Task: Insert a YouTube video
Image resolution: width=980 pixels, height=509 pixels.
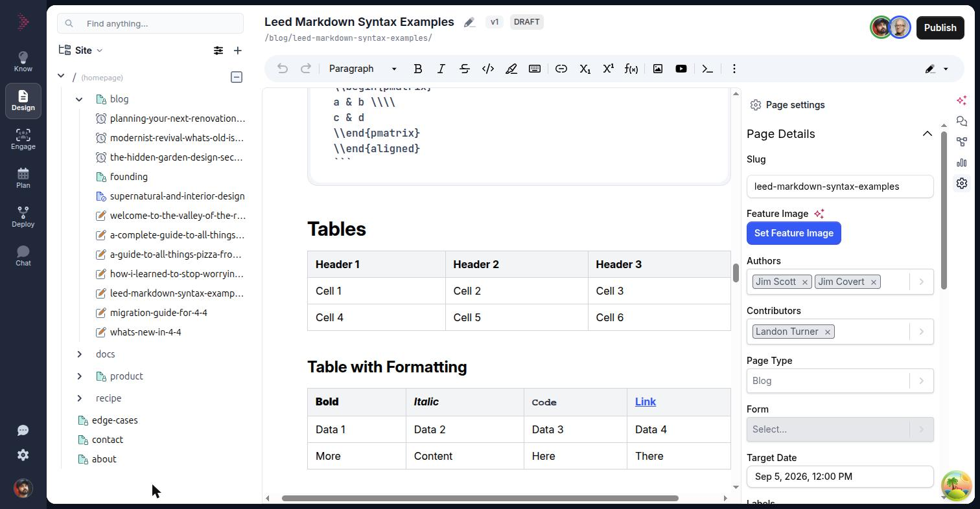Action: pos(681,69)
